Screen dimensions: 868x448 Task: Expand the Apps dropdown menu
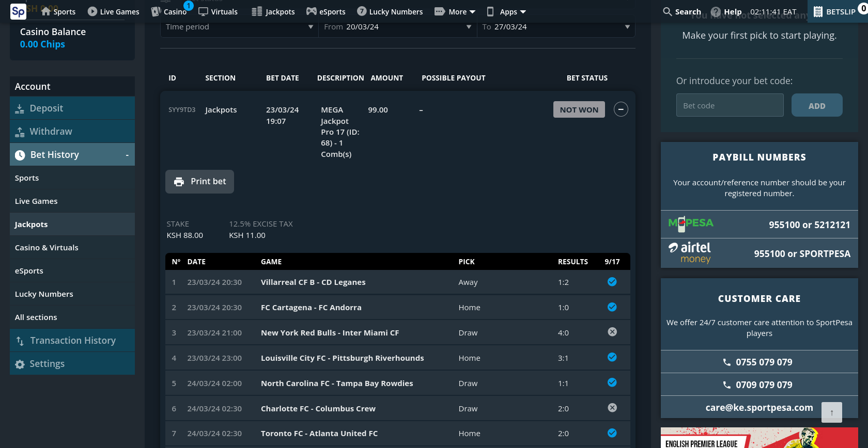[x=506, y=11]
